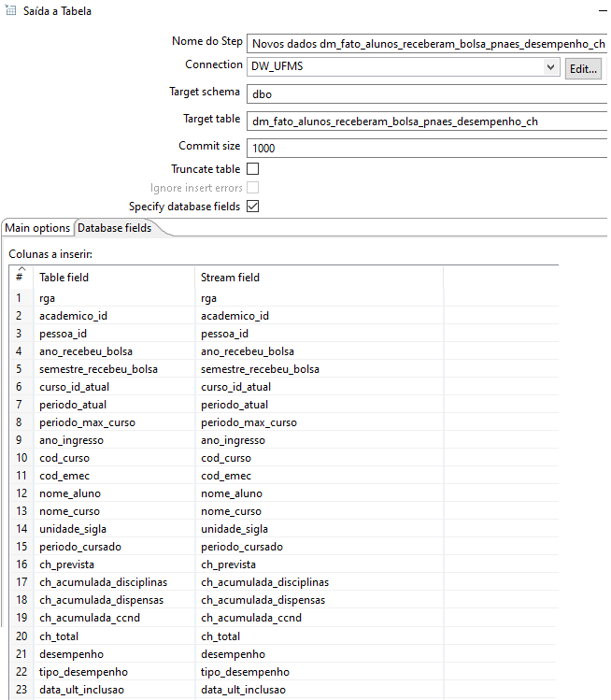This screenshot has width=611, height=700.
Task: Click the Stream field column header
Action: click(320, 278)
